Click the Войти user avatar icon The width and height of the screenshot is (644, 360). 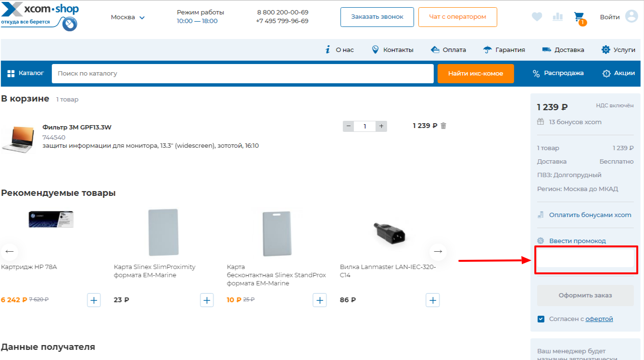coord(631,17)
